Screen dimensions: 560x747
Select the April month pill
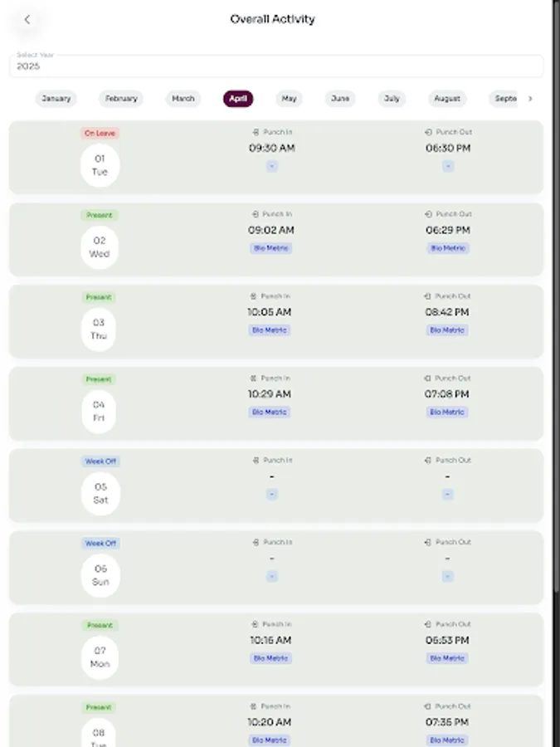238,98
